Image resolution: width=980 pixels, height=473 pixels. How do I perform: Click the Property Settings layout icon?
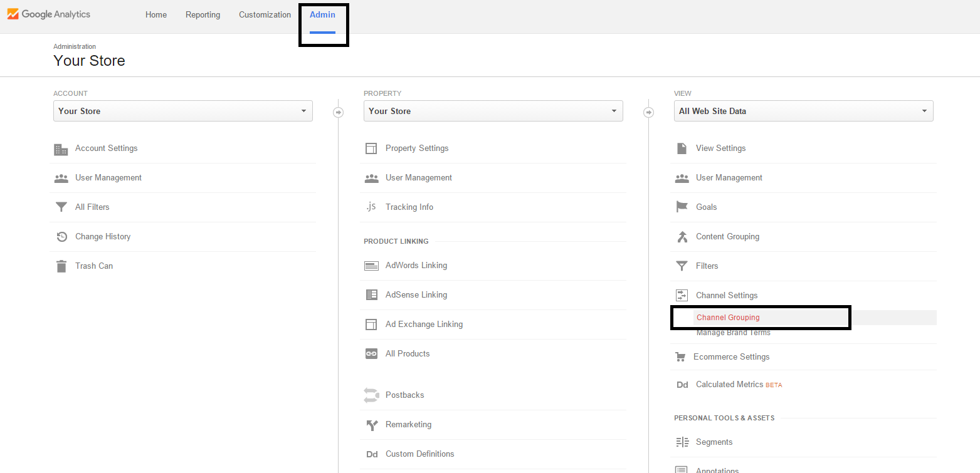[x=371, y=148]
